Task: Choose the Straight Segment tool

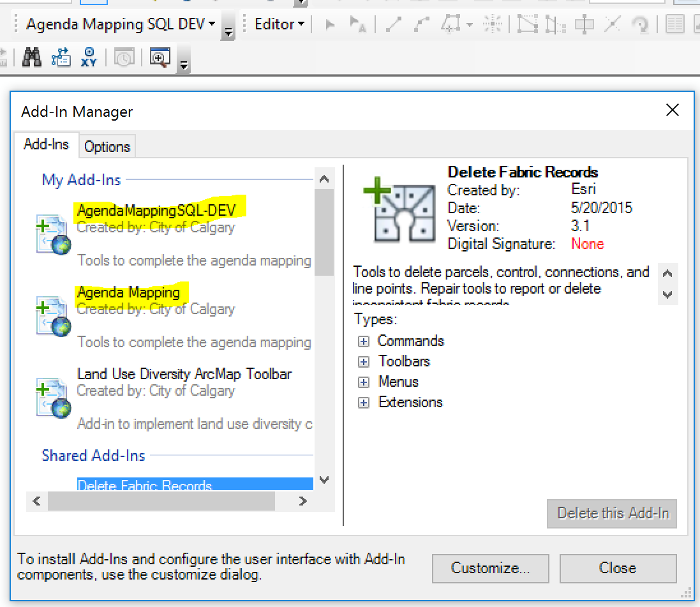Action: (393, 24)
